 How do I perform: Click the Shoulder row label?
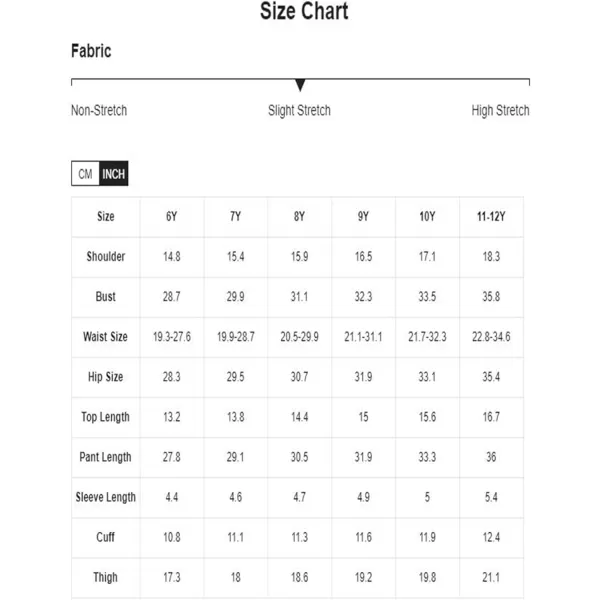106,257
